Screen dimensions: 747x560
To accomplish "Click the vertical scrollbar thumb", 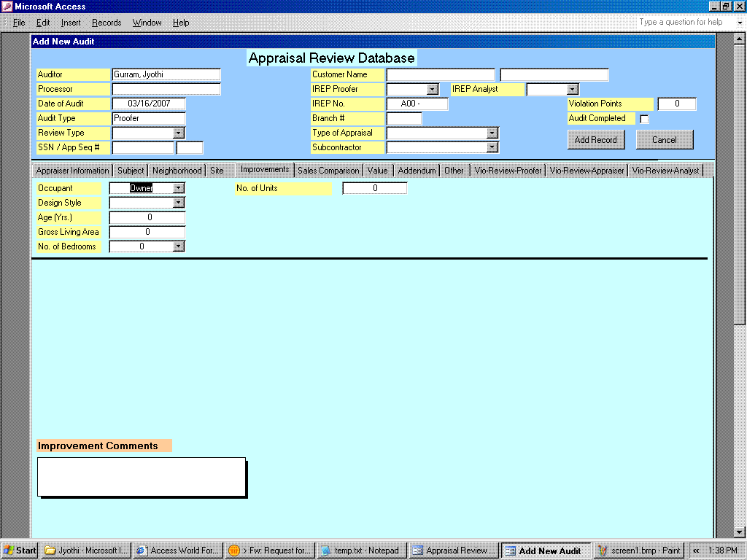I will [x=740, y=184].
